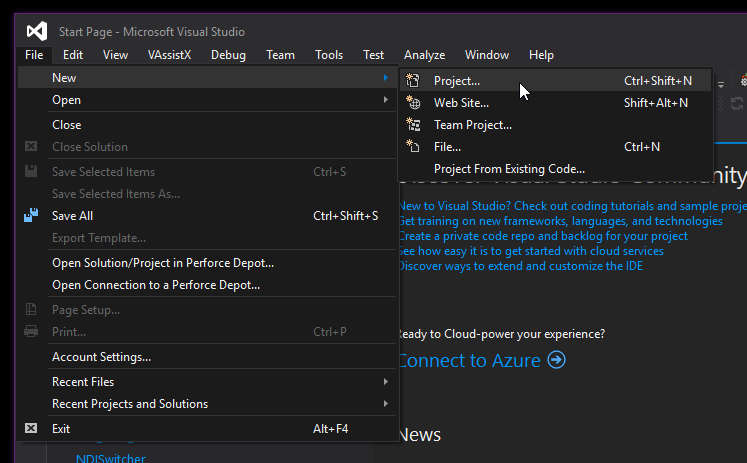This screenshot has height=463, width=747.
Task: Open the 'Discover ways to extend' link
Action: (x=520, y=266)
